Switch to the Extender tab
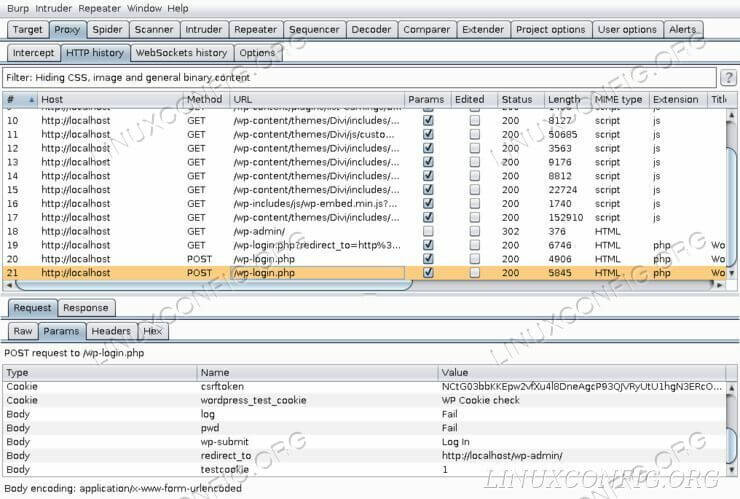The height and width of the screenshot is (499, 740). [x=483, y=29]
